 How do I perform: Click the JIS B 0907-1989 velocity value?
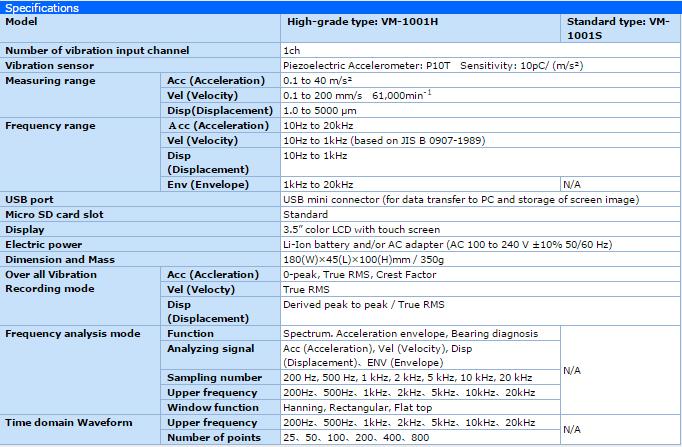click(384, 140)
